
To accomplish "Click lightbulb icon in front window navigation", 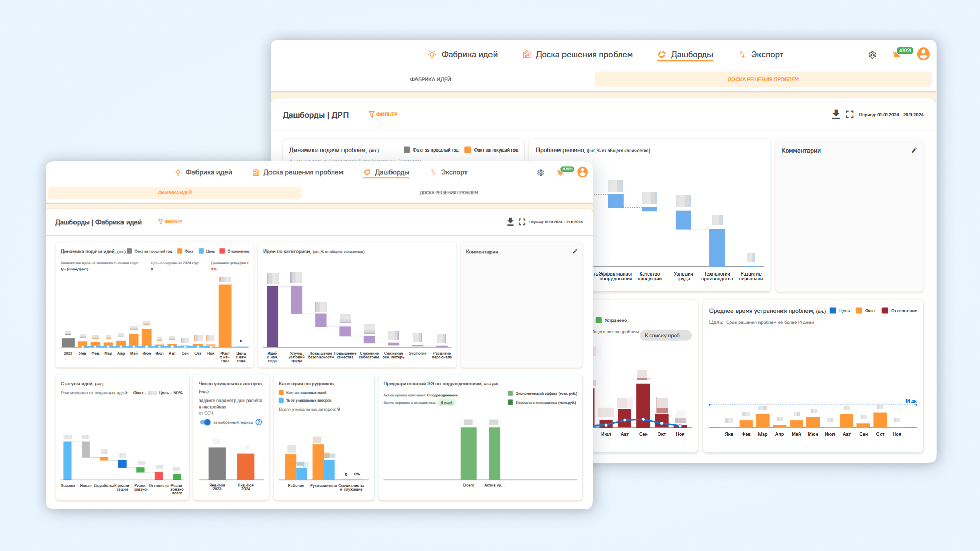I will click(178, 172).
